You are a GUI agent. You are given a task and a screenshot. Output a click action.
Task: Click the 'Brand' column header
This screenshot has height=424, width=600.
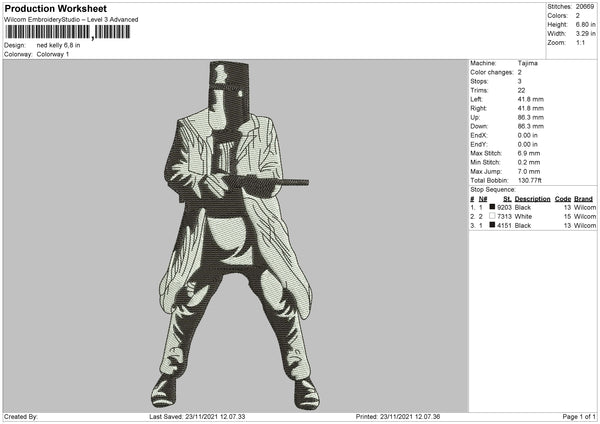coord(583,199)
